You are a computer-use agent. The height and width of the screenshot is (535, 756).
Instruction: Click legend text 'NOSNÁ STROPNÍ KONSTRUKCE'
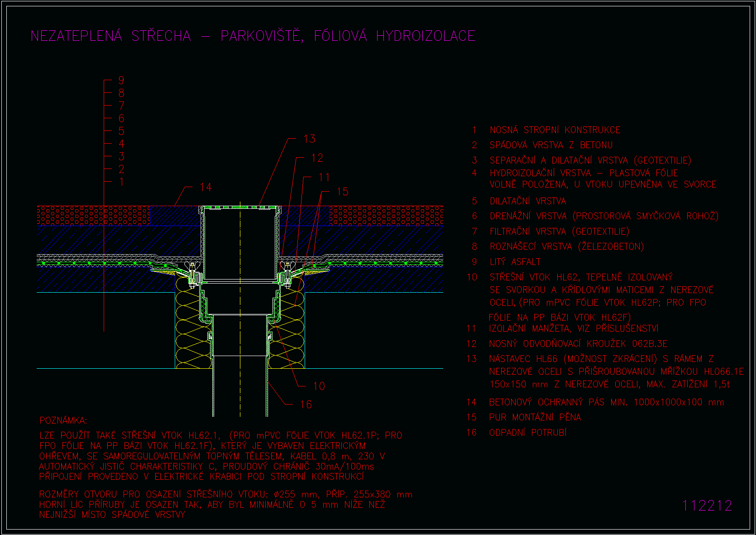[x=555, y=130]
